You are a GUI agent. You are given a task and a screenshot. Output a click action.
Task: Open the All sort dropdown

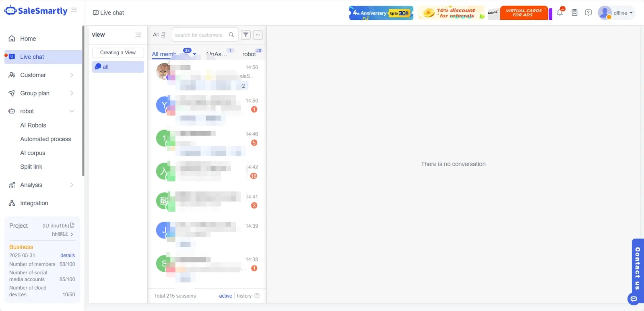[159, 35]
